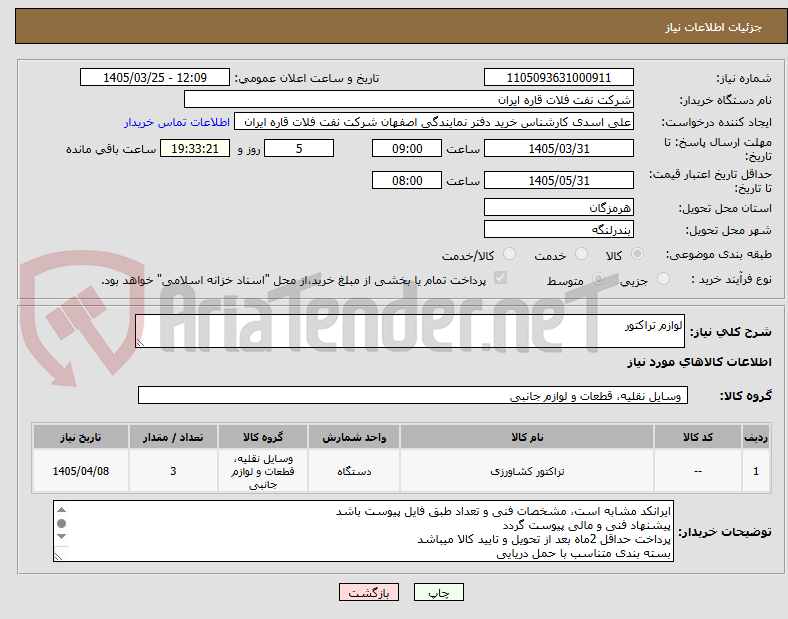Click the general description textarea لوازم تراکتور
788x619 pixels.
click(x=410, y=331)
